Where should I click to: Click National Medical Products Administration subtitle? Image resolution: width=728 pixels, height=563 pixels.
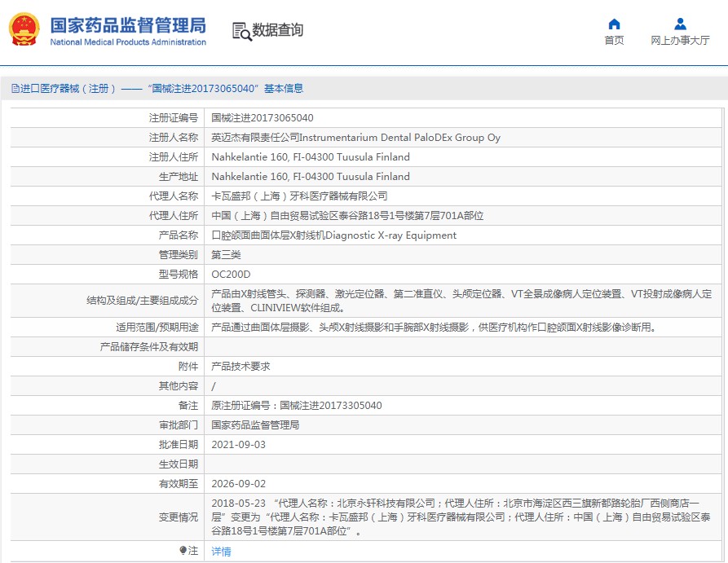pos(128,42)
